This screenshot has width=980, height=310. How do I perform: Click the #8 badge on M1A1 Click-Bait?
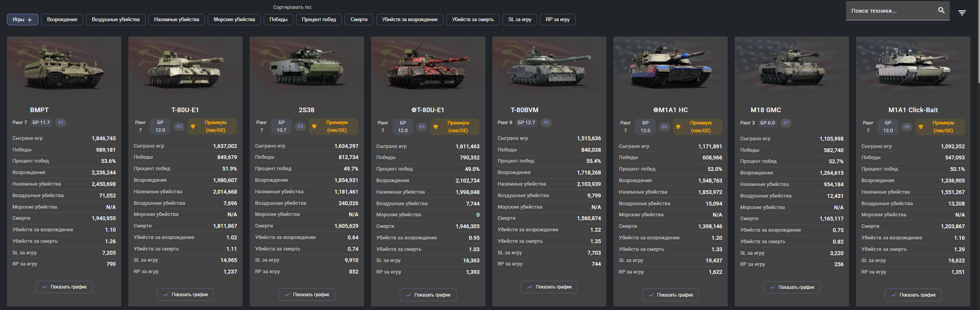click(907, 127)
